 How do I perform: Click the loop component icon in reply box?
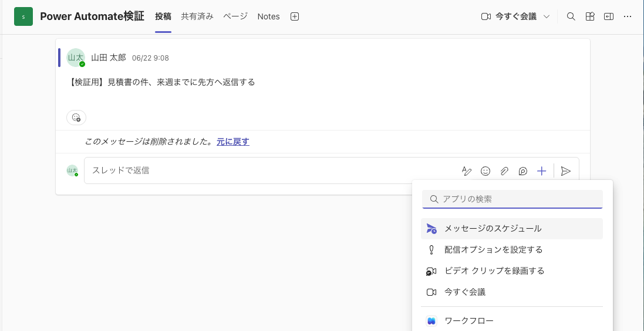523,171
